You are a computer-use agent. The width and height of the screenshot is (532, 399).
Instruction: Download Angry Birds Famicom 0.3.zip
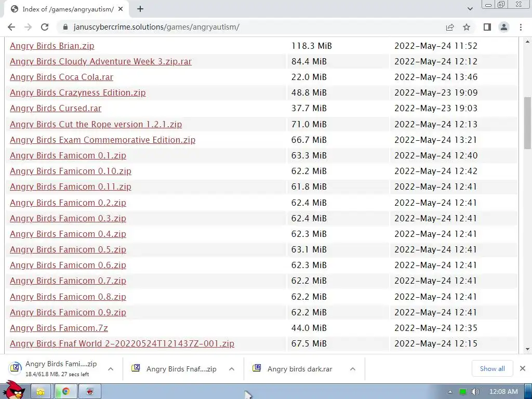coord(68,218)
